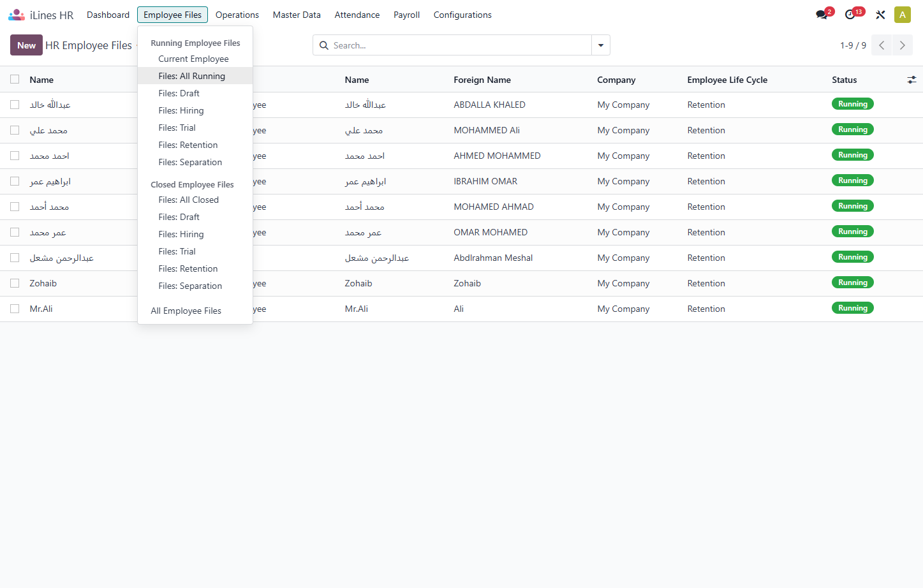Open the messages chat icon

pyautogui.click(x=822, y=15)
